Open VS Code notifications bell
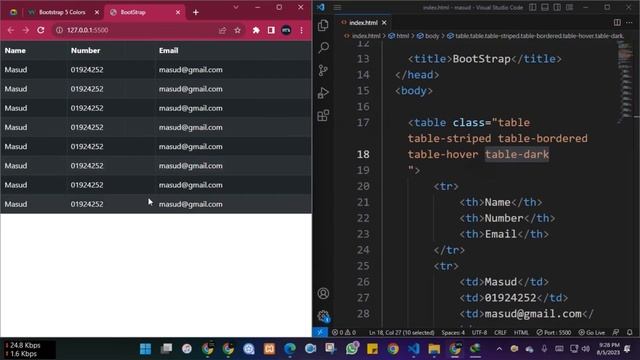640x360 pixels. point(629,332)
